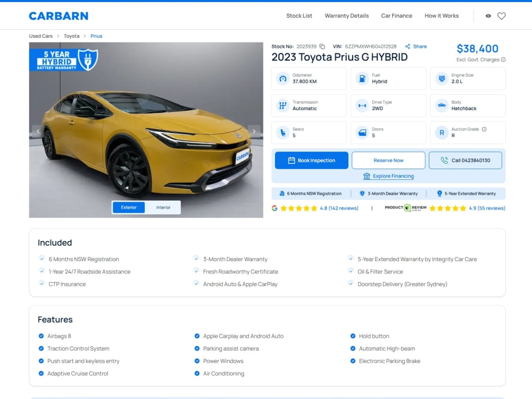Click "5-Year Extended Warranty by Integrity Car Care"

click(x=417, y=259)
